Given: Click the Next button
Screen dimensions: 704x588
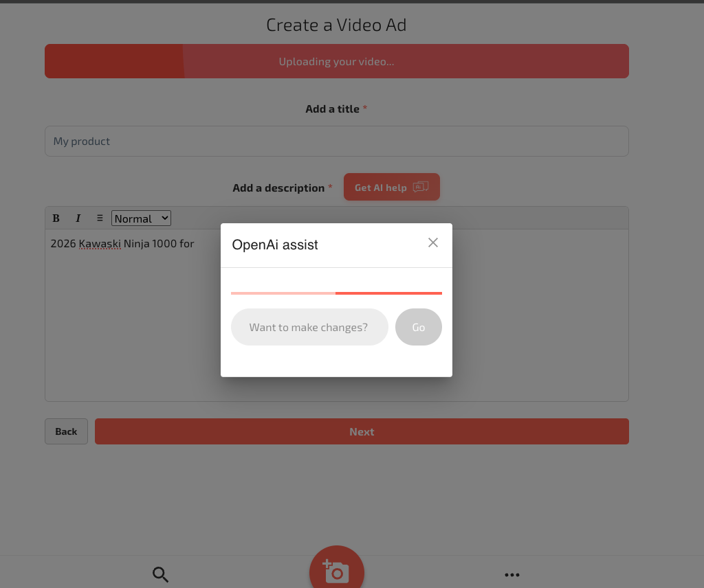Looking at the screenshot, I should (362, 431).
